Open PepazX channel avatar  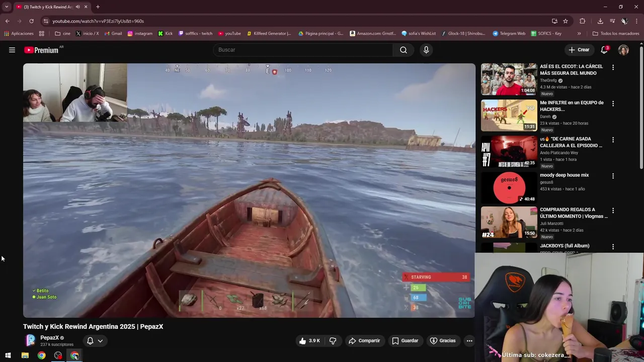30,340
